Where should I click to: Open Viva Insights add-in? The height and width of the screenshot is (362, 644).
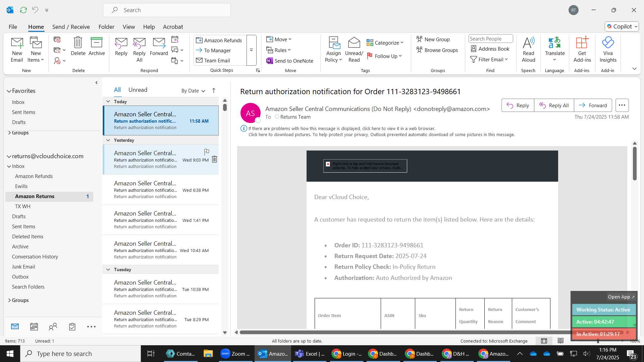click(608, 50)
